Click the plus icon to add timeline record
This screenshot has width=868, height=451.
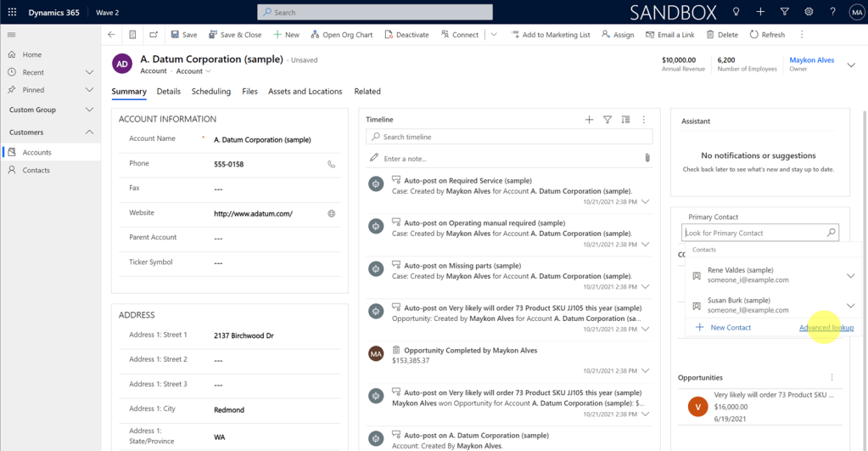[x=589, y=120]
